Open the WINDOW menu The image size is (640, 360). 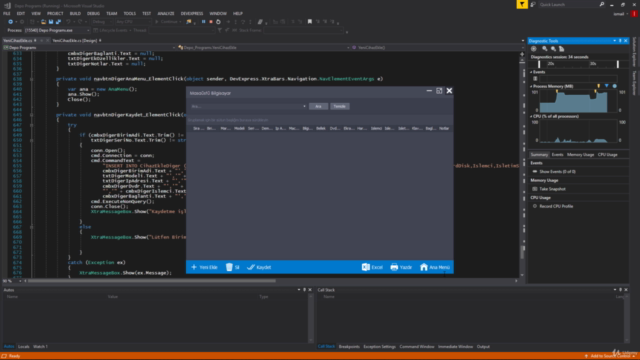pos(218,13)
